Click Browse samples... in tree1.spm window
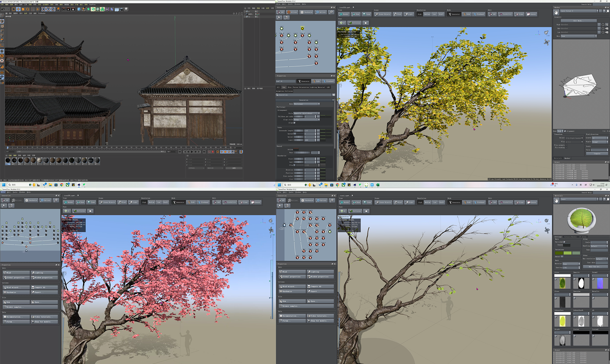The image size is (610, 364). [306, 306]
